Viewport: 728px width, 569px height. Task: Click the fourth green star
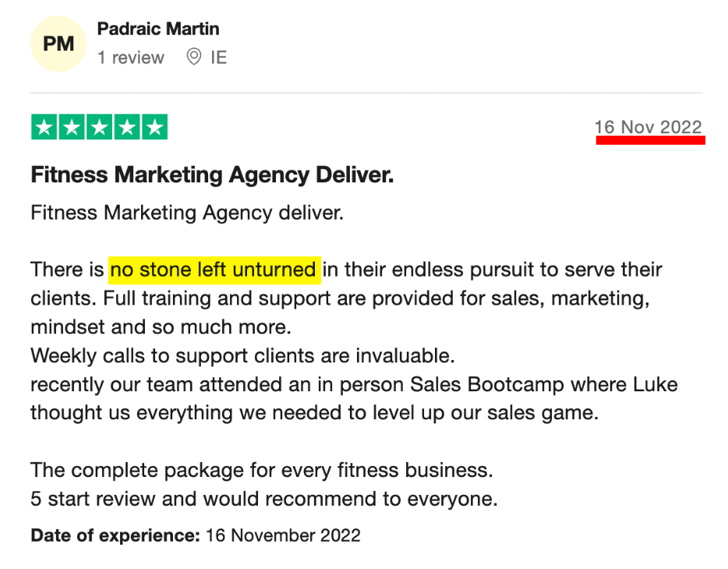[x=127, y=127]
